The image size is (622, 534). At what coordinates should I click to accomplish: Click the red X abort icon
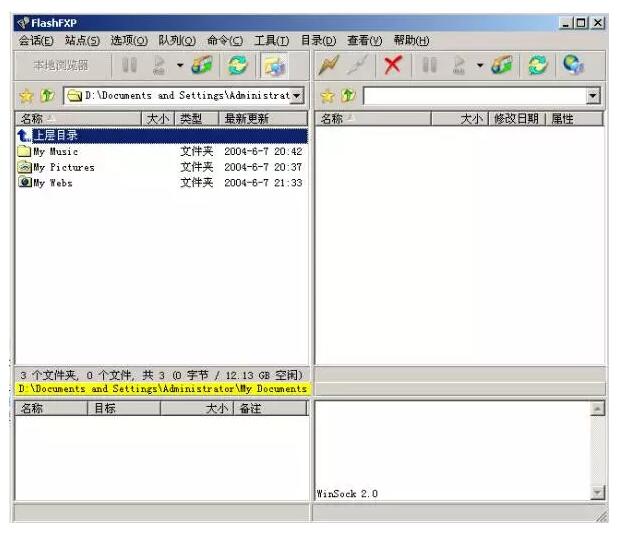pyautogui.click(x=393, y=66)
